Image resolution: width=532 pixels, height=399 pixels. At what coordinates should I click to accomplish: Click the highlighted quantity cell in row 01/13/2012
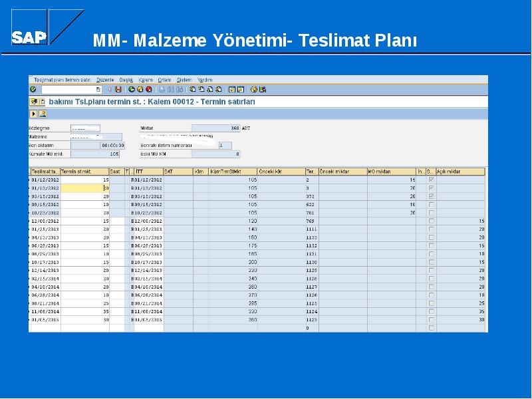(x=85, y=188)
